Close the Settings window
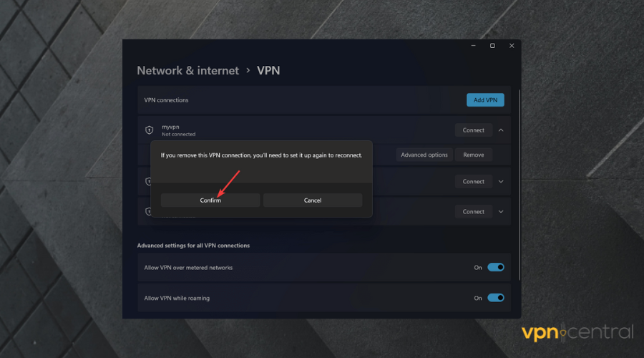 coord(512,46)
